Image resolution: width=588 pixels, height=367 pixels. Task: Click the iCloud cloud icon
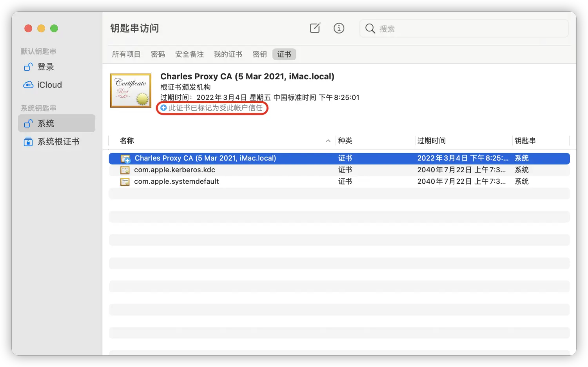tap(28, 85)
